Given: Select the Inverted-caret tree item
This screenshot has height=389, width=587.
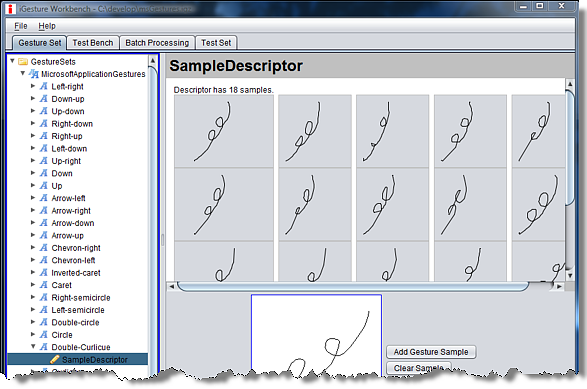Looking at the screenshot, I should (76, 273).
